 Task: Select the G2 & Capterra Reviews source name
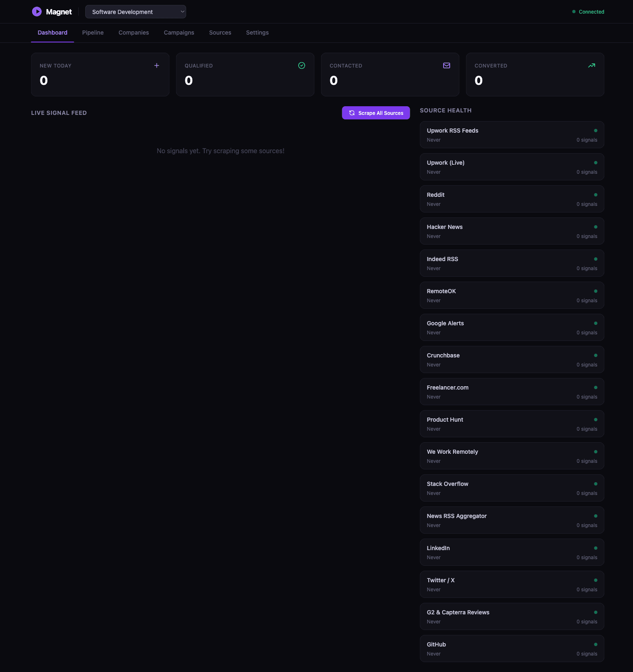pos(458,612)
